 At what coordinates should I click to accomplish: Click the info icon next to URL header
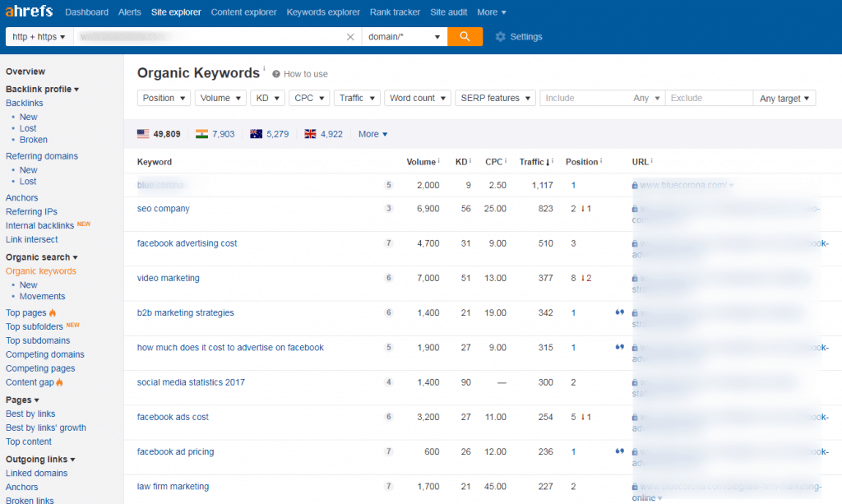(652, 160)
